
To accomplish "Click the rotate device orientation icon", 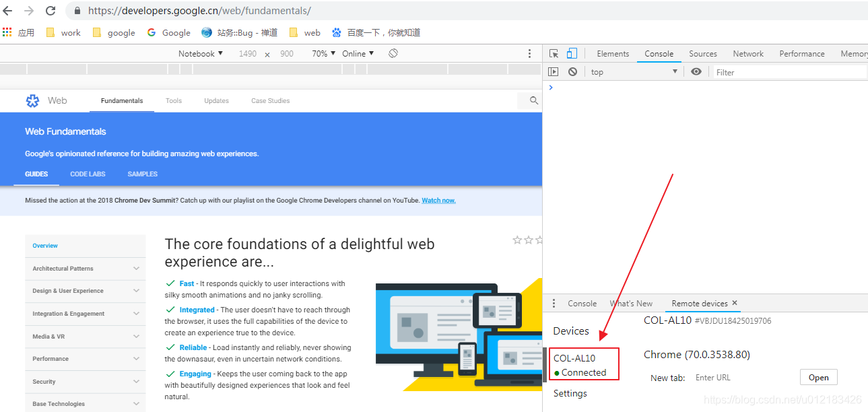I will tap(393, 54).
